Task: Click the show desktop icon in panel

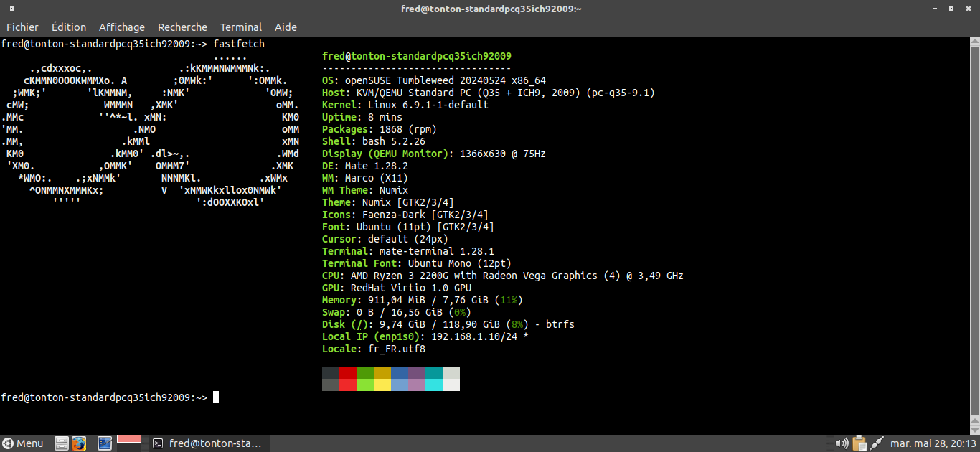Action: 104,443
